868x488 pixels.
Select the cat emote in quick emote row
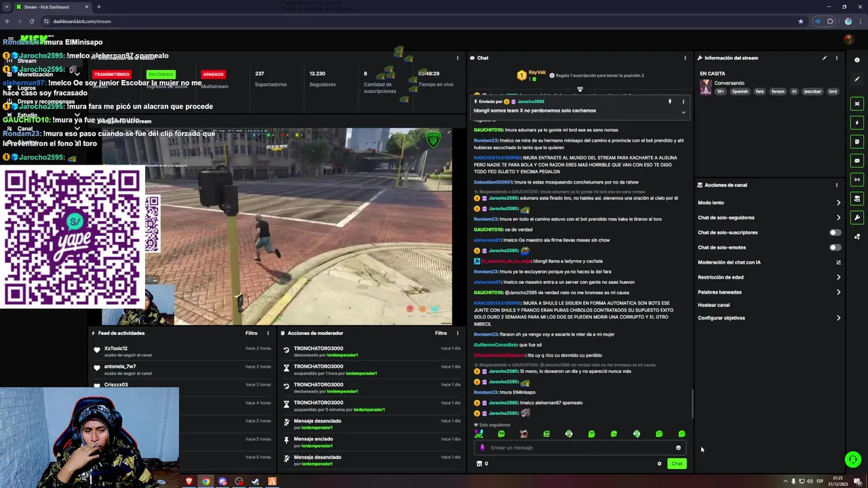tap(524, 434)
